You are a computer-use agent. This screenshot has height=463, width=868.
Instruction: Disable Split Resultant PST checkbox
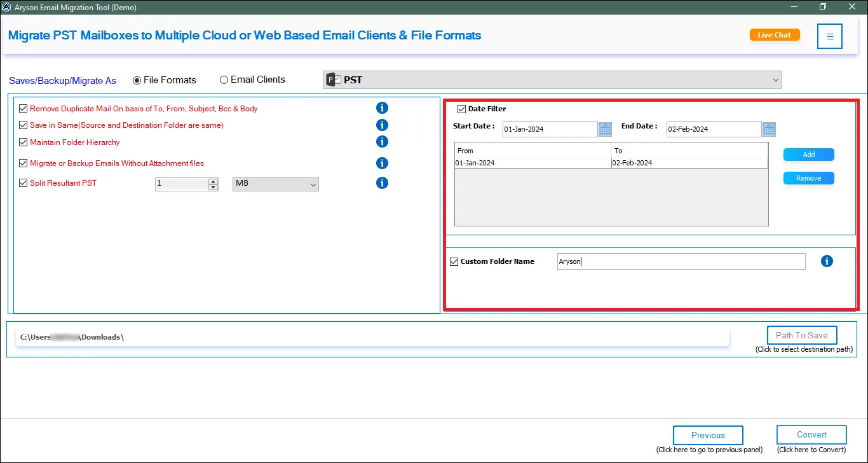pos(24,183)
